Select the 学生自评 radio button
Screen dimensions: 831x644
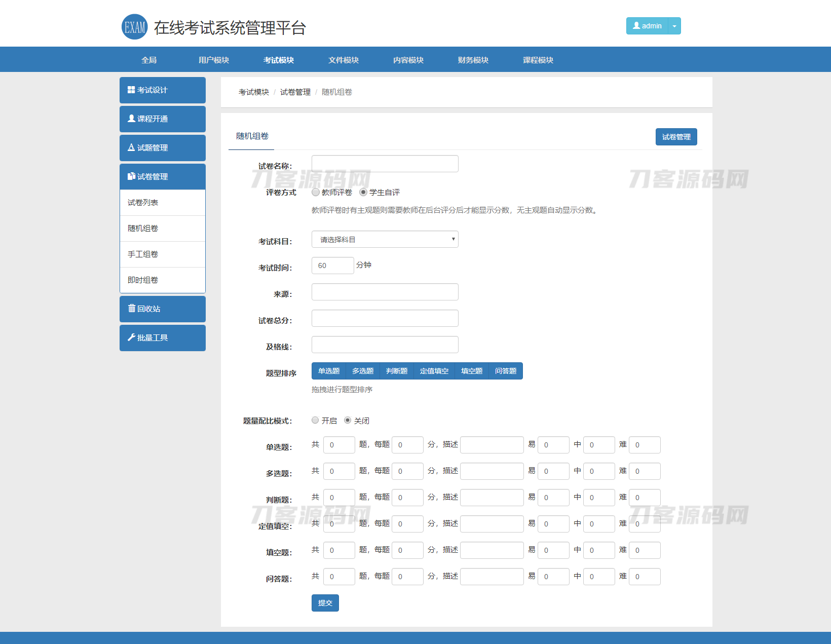pyautogui.click(x=363, y=192)
